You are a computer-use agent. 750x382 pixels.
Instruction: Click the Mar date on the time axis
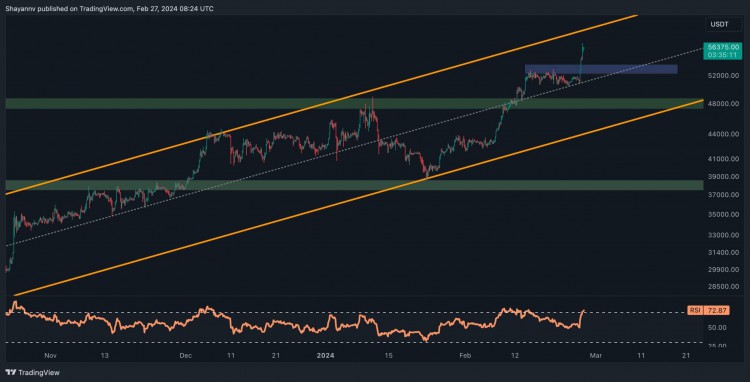(x=595, y=356)
